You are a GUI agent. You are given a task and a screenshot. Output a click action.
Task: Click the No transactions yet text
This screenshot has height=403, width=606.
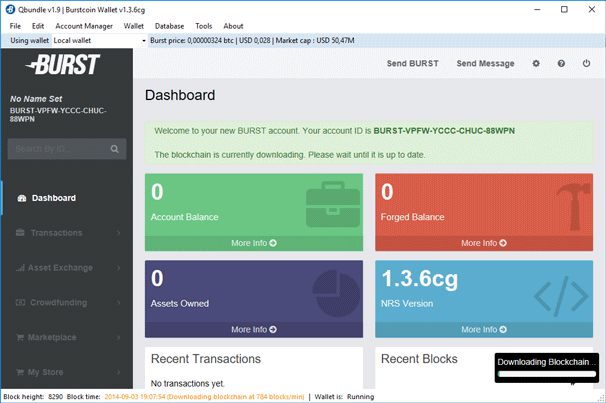pyautogui.click(x=188, y=384)
